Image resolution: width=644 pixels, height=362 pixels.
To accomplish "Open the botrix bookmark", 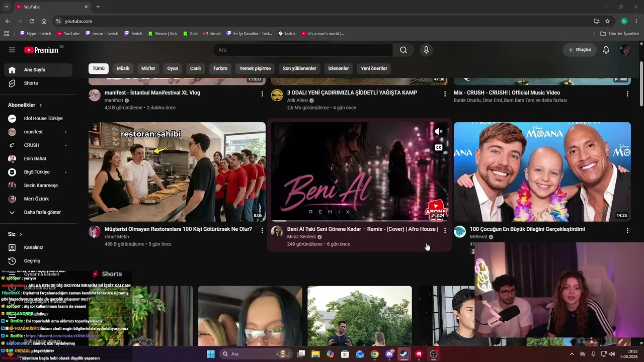I will click(287, 34).
